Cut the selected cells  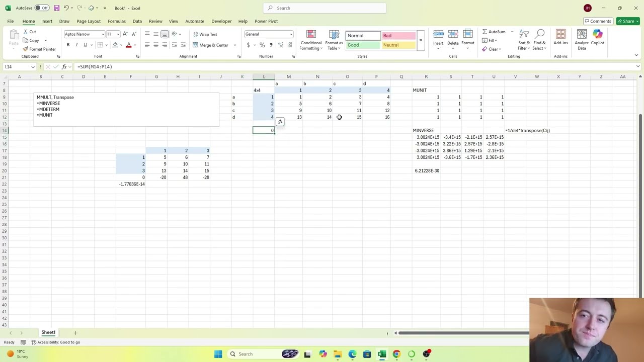tap(30, 32)
